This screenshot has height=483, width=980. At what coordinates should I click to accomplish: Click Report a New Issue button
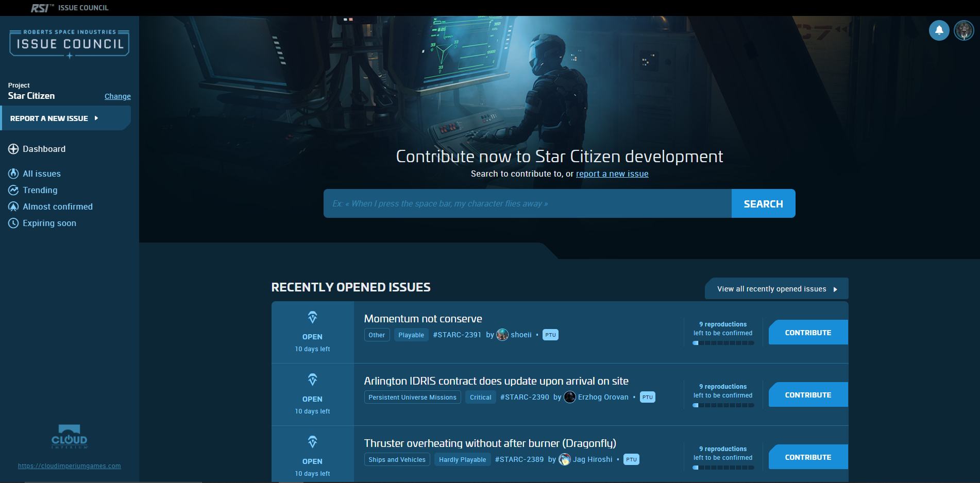[x=65, y=118]
